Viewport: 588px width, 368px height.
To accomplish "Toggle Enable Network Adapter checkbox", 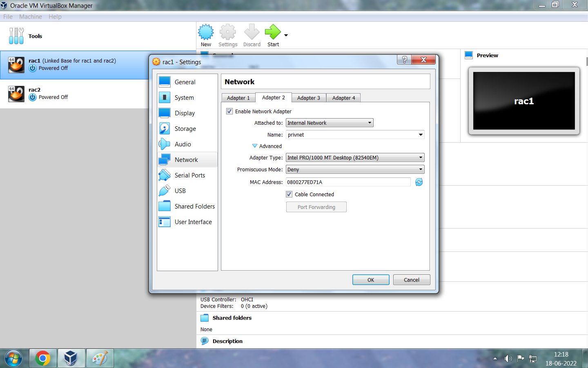I will click(x=229, y=111).
